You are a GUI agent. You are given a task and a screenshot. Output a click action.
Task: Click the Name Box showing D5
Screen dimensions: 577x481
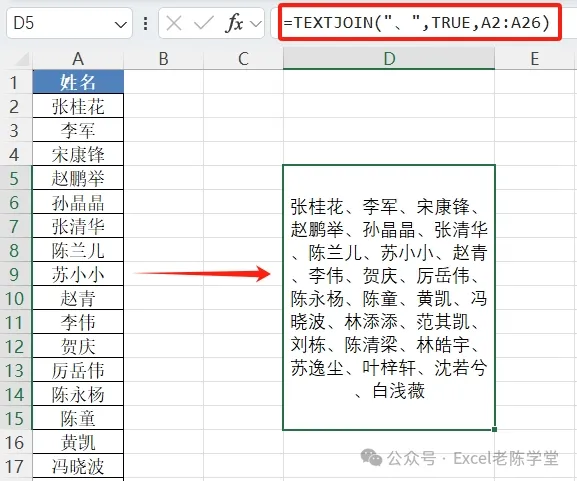69,23
